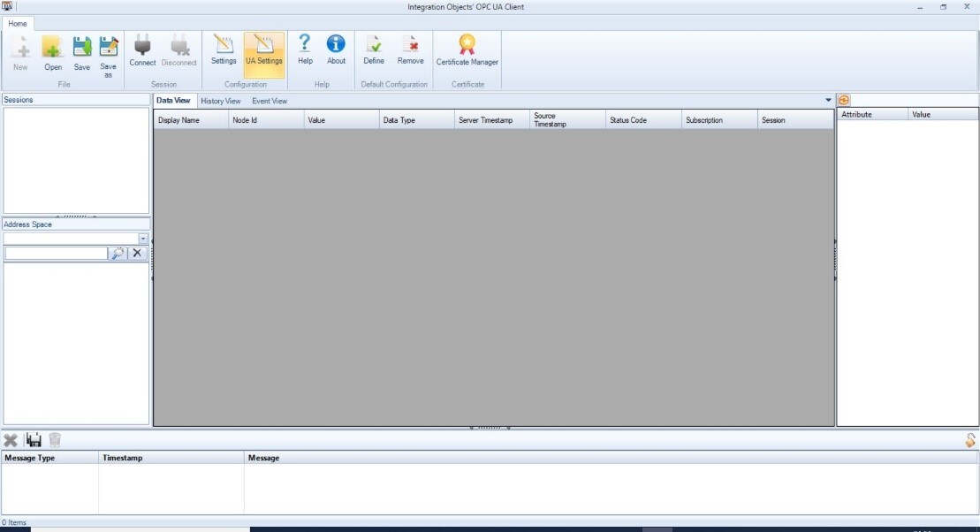This screenshot has width=980, height=532.
Task: Select the Home ribbon tab
Action: tap(18, 24)
